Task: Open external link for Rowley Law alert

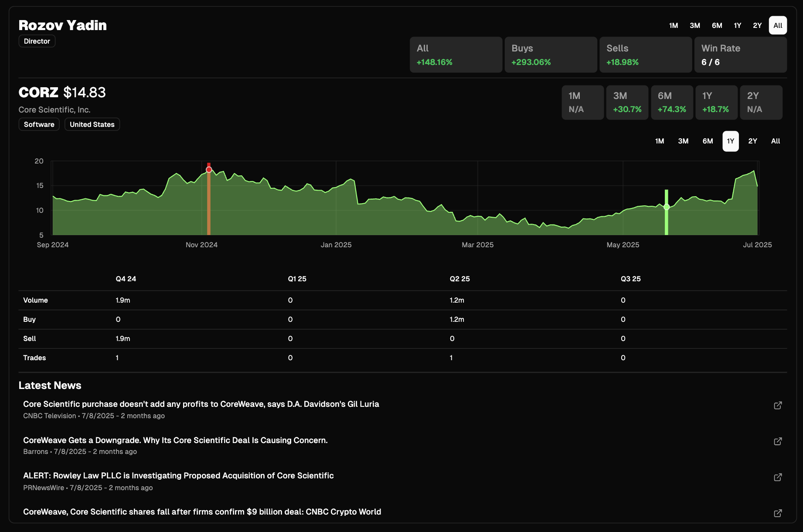Action: [778, 477]
